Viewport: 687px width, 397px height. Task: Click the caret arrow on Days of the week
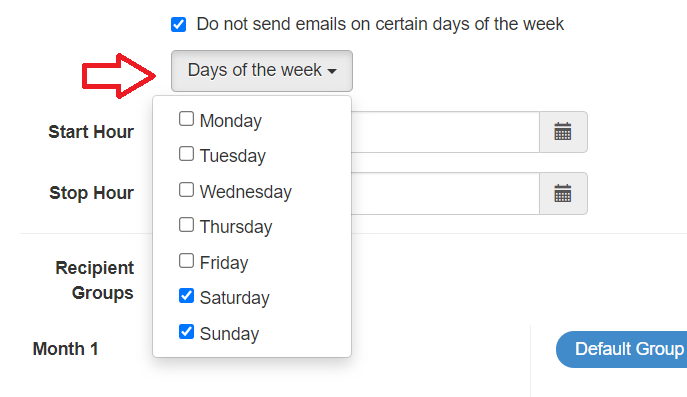pyautogui.click(x=332, y=71)
